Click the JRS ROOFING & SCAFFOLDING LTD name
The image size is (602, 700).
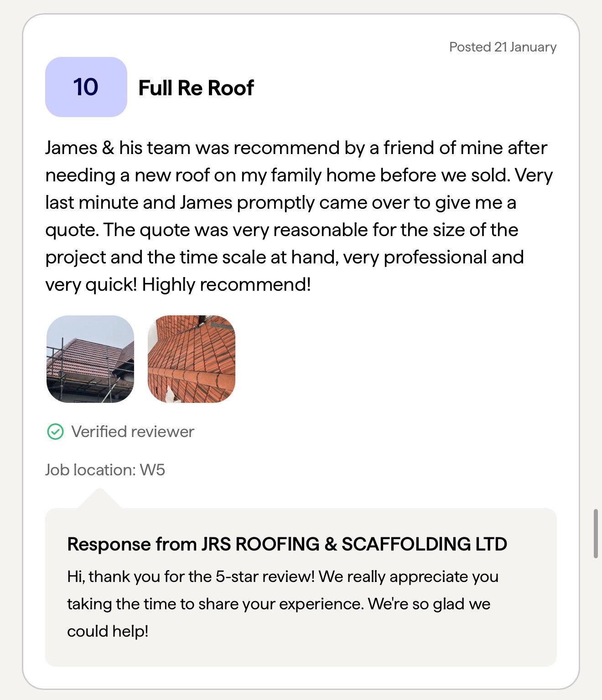tap(354, 544)
